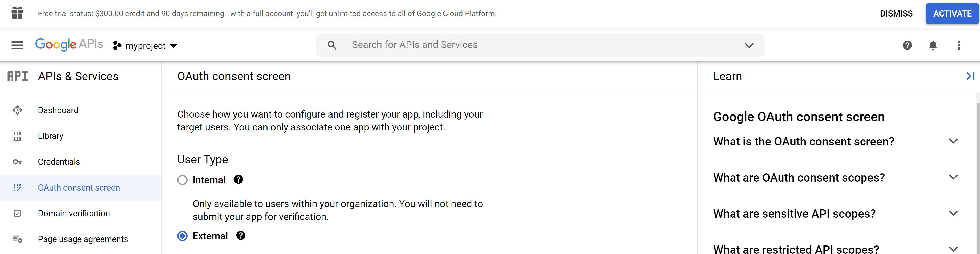Click the Dashboard sidebar icon

coord(17,110)
